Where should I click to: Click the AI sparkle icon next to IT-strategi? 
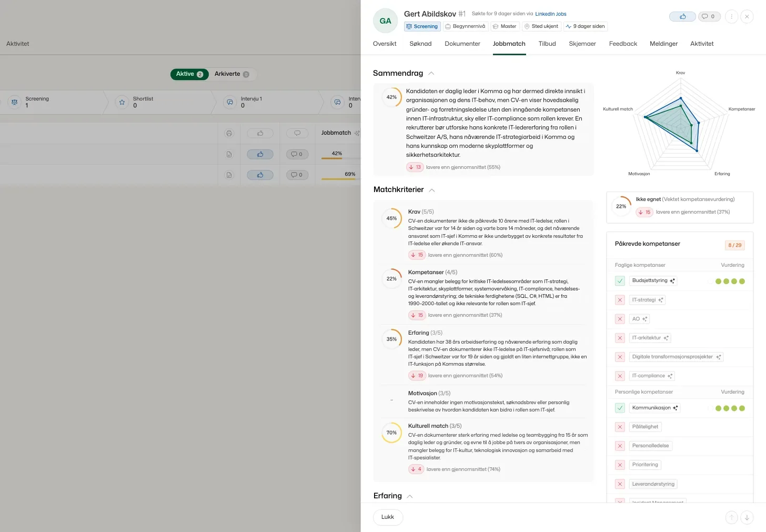(661, 300)
